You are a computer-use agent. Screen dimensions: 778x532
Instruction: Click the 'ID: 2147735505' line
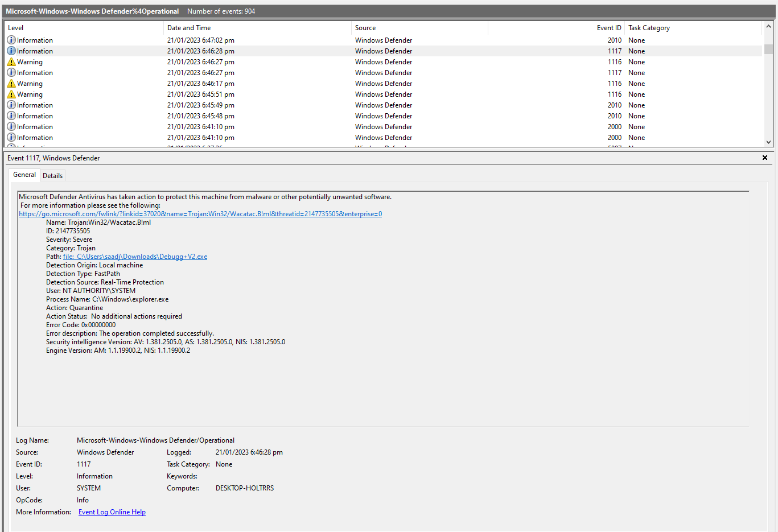click(x=68, y=231)
